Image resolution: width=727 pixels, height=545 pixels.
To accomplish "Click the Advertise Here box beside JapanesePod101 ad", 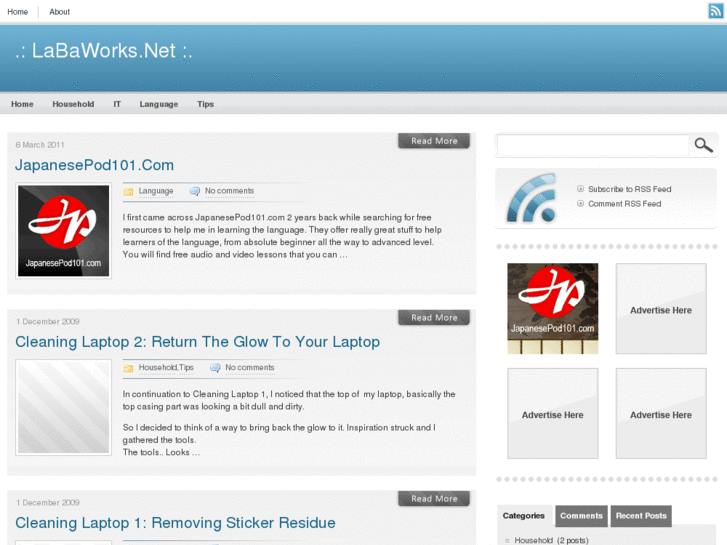I will pyautogui.click(x=661, y=308).
